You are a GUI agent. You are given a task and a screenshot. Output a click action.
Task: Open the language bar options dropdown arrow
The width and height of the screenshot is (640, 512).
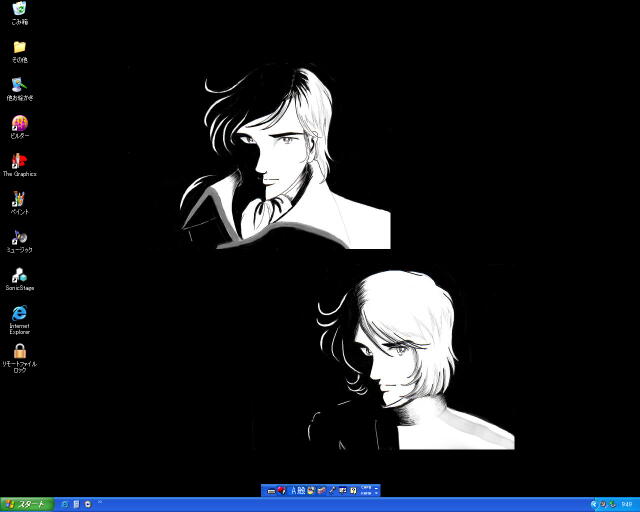point(376,493)
